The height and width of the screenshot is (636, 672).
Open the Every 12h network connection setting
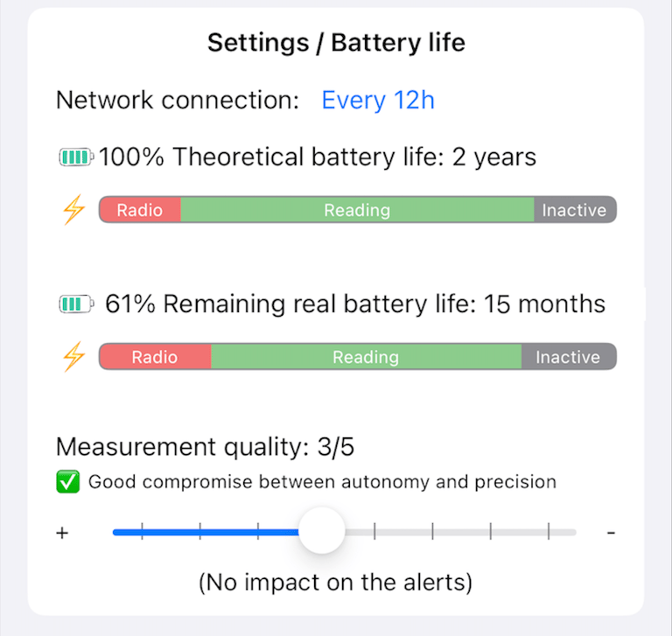[x=378, y=101]
